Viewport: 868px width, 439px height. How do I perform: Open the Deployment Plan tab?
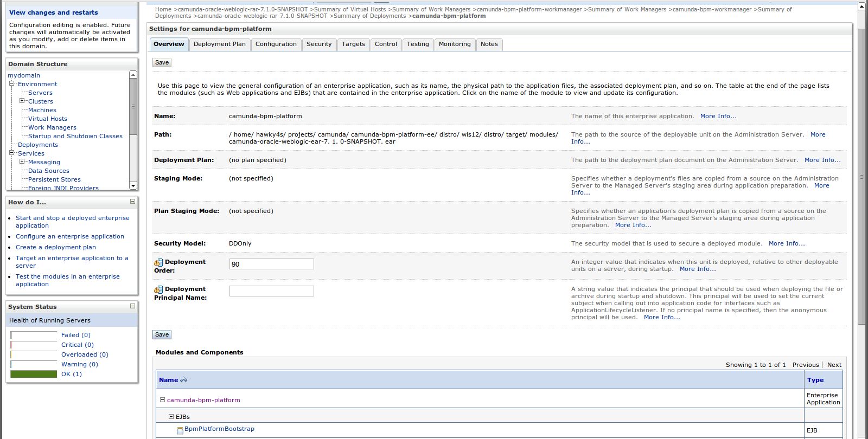[x=220, y=44]
